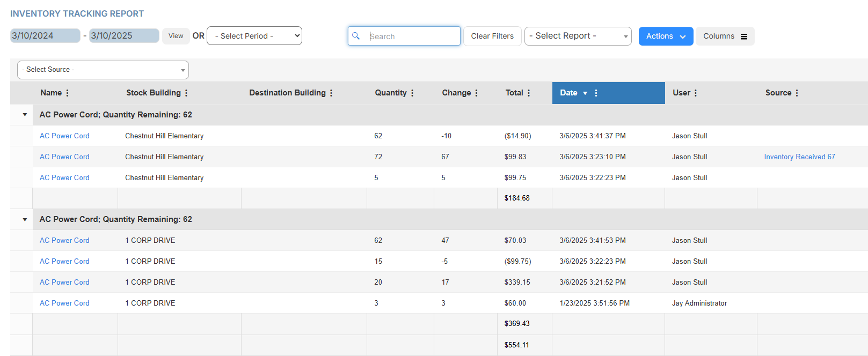Image resolution: width=868 pixels, height=356 pixels.
Task: Open the Inventory Received 67 link
Action: (x=799, y=157)
